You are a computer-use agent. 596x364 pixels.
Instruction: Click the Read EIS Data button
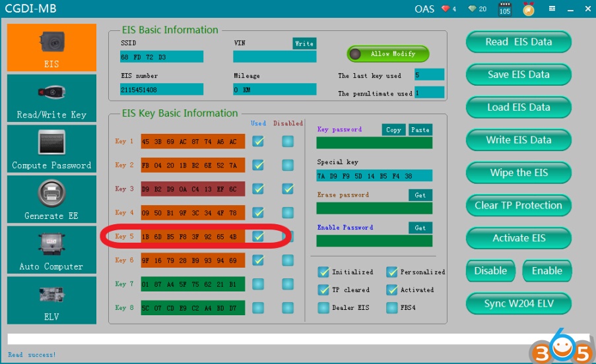(x=519, y=42)
